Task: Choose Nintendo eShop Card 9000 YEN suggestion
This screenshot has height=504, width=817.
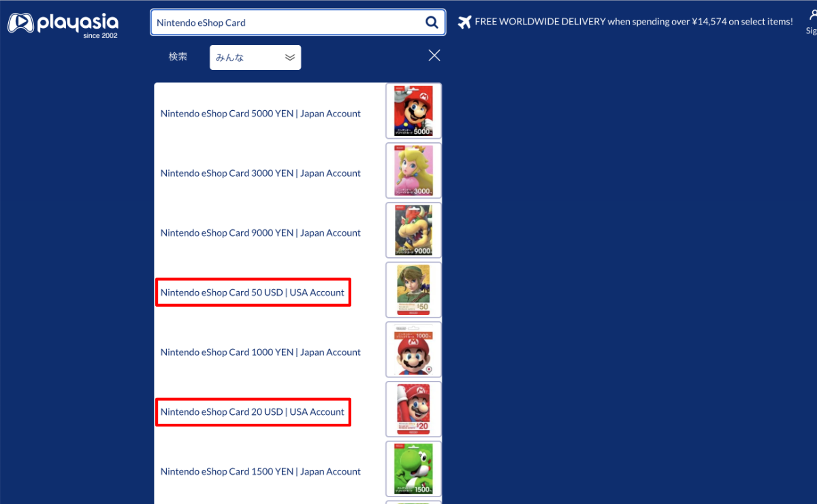Action: tap(260, 233)
